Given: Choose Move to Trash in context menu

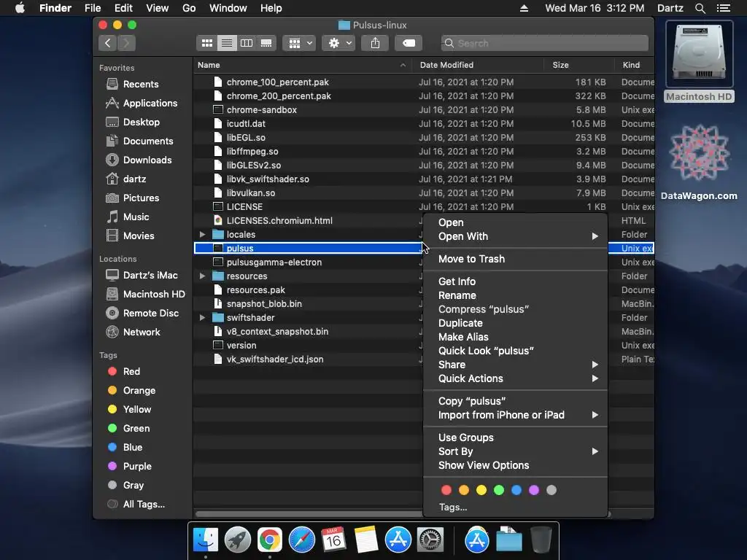Looking at the screenshot, I should click(516, 259).
